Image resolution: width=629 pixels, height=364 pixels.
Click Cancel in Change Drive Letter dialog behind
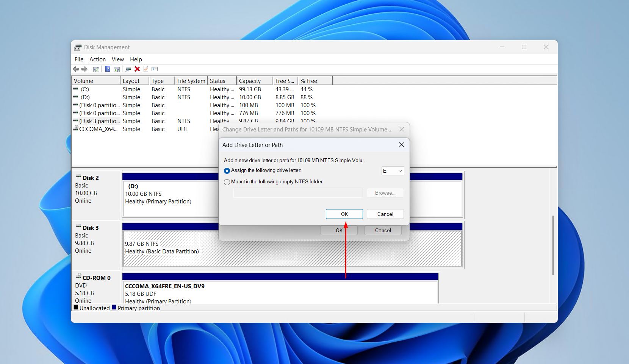[383, 230]
